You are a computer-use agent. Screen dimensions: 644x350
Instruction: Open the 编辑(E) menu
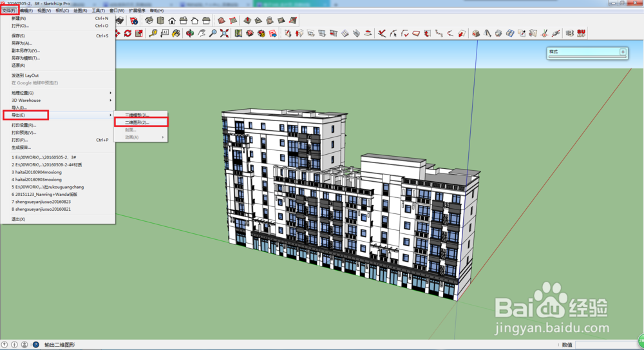click(26, 11)
